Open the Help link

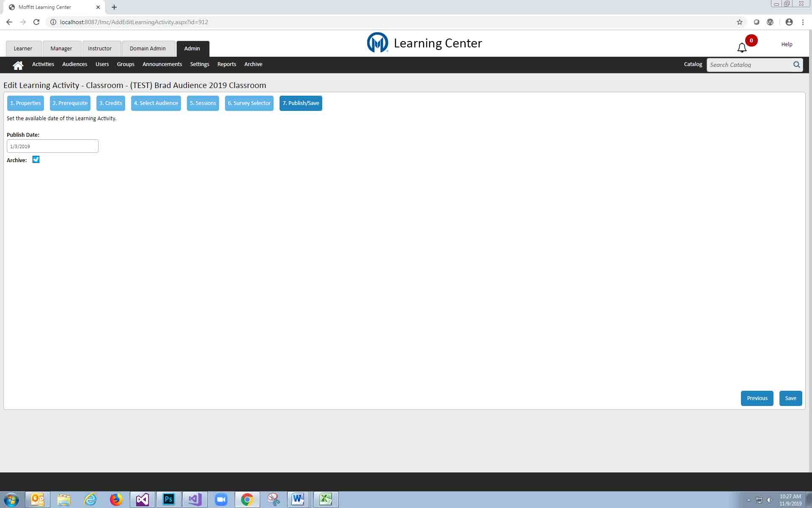pyautogui.click(x=787, y=44)
